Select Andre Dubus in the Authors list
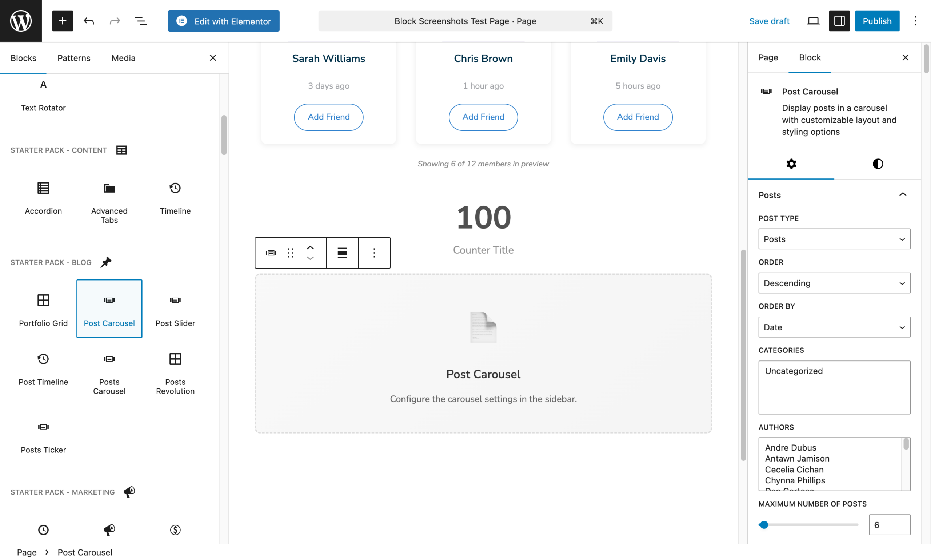The image size is (931, 560). [791, 447]
